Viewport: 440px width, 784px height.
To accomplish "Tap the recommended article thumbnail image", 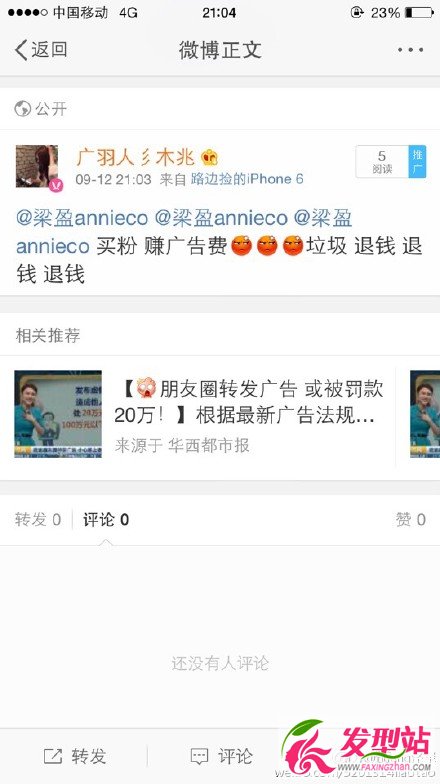I will [x=58, y=414].
